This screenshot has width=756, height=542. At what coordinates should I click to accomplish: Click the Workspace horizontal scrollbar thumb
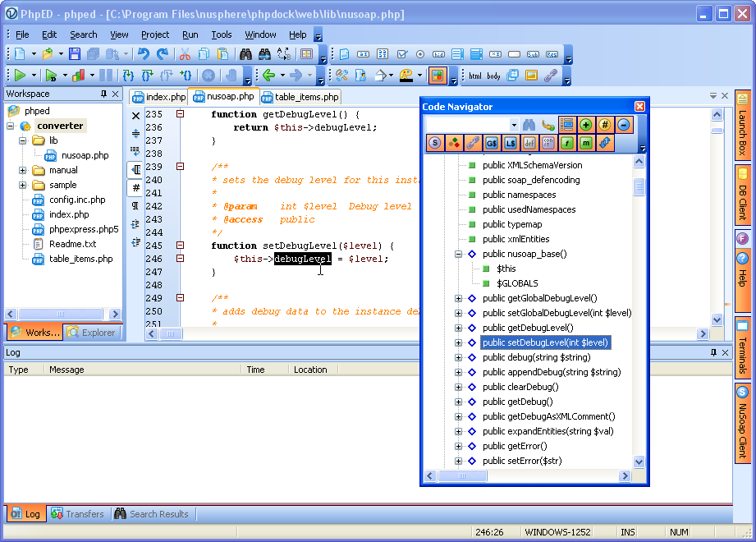(x=60, y=315)
